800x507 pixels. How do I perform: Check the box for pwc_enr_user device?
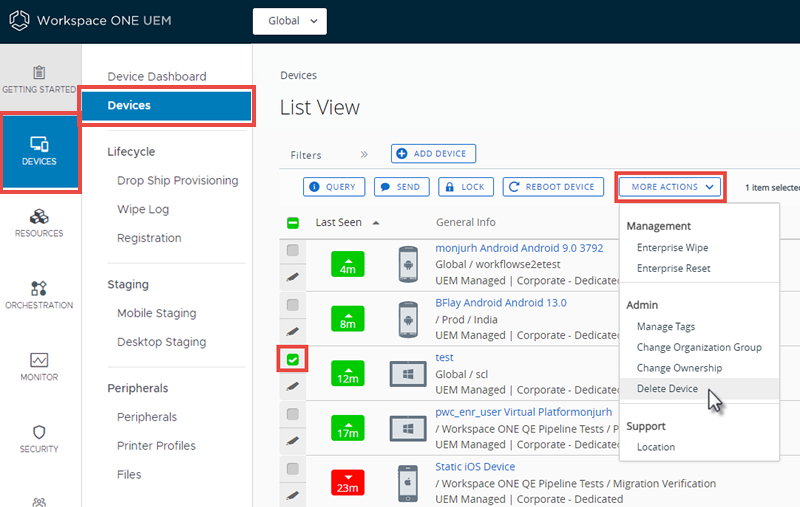[293, 414]
